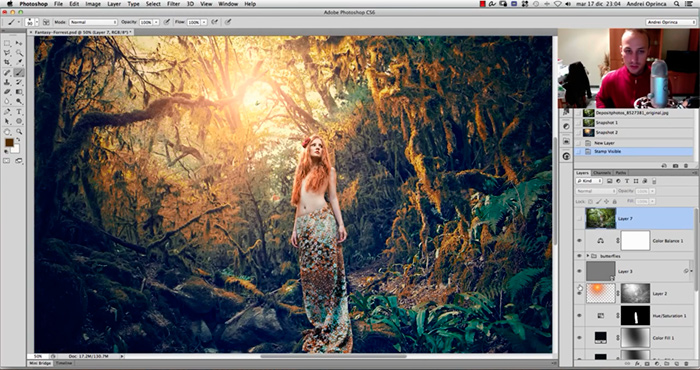The height and width of the screenshot is (370, 700).
Task: Click the foreground color swatch
Action: [x=9, y=143]
